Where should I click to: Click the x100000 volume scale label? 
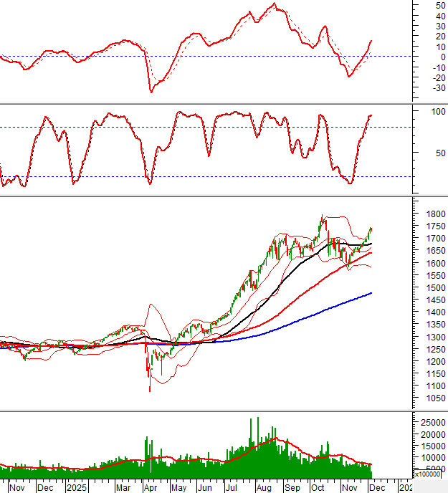point(430,474)
